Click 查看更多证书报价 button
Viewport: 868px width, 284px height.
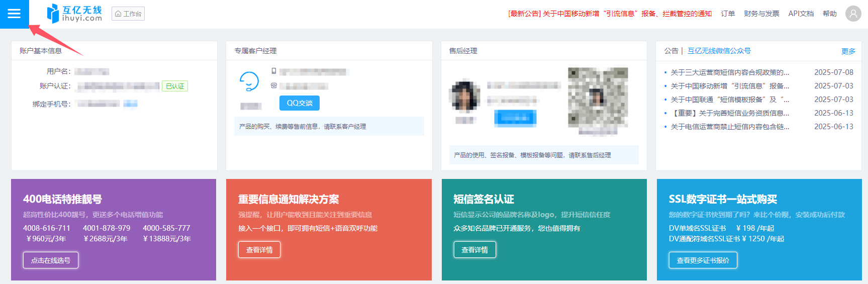click(703, 260)
